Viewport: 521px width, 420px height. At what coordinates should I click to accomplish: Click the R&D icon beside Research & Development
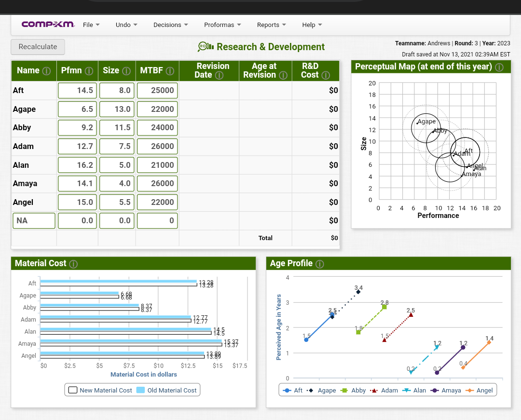point(205,47)
